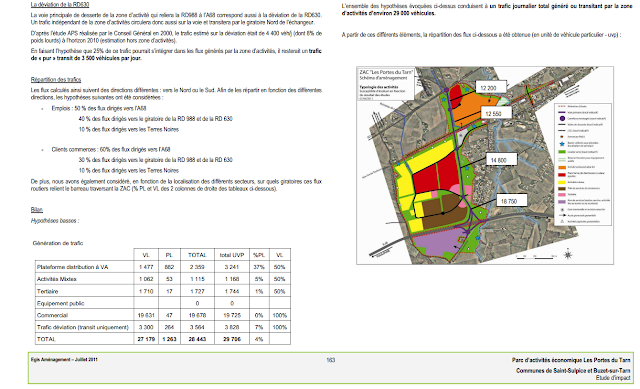Select the "37%" cell
The width and height of the screenshot is (640, 389).
coord(259,267)
